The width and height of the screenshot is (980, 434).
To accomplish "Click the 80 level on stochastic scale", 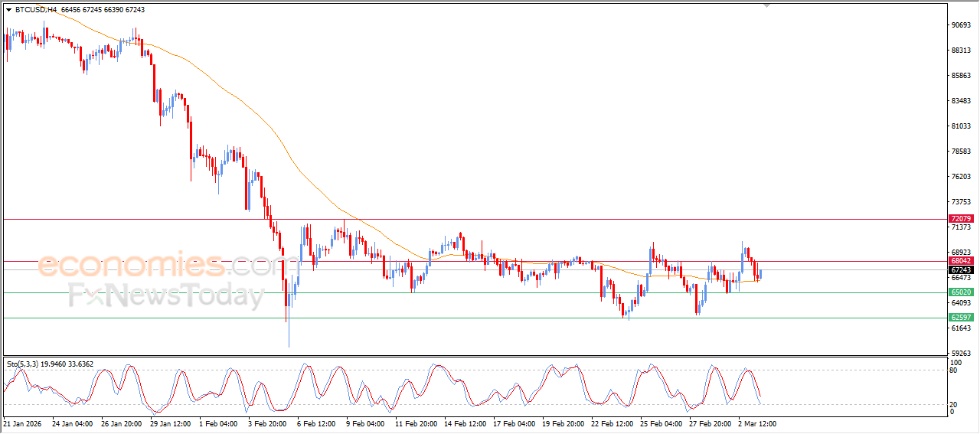I will (x=954, y=370).
